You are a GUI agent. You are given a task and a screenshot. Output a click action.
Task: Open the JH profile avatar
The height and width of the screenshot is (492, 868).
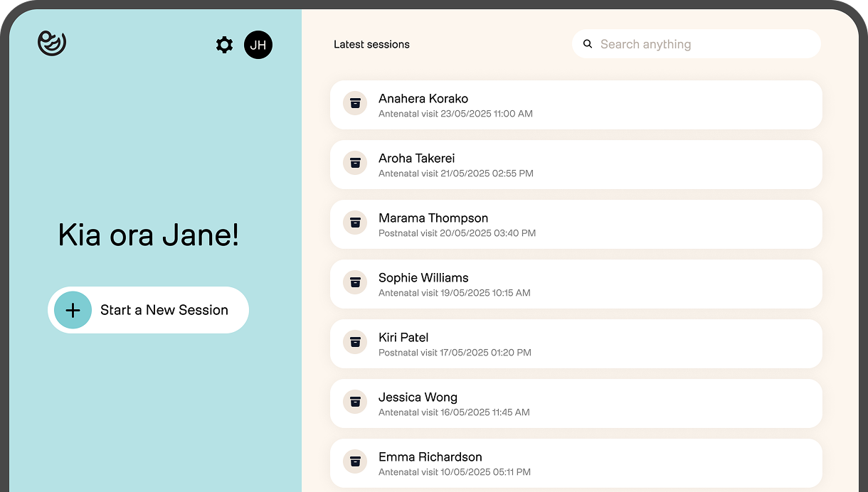coord(258,45)
